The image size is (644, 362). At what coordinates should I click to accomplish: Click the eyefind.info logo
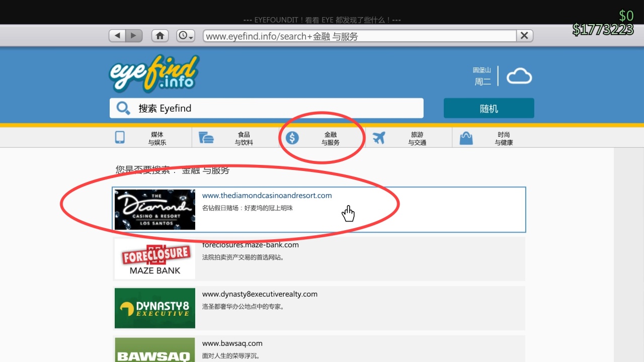tap(154, 74)
